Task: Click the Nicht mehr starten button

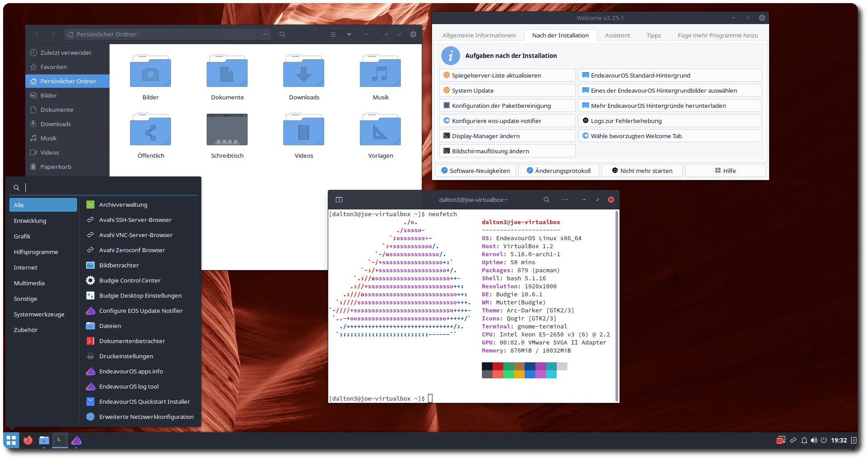Action: click(x=642, y=171)
